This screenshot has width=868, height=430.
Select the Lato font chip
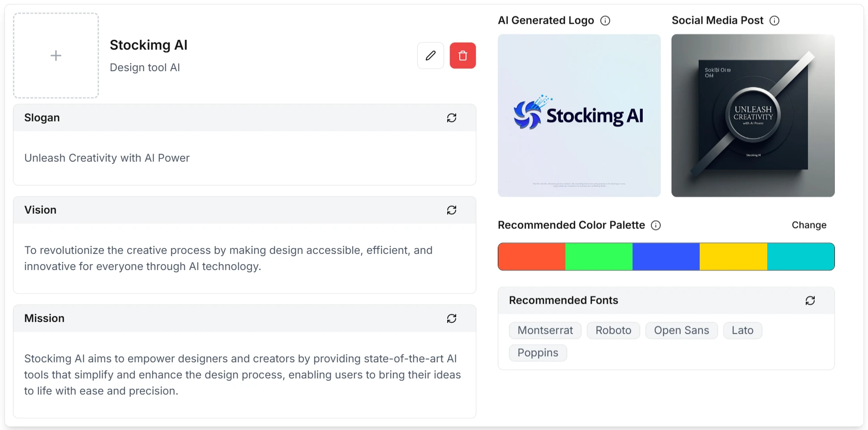pyautogui.click(x=742, y=331)
